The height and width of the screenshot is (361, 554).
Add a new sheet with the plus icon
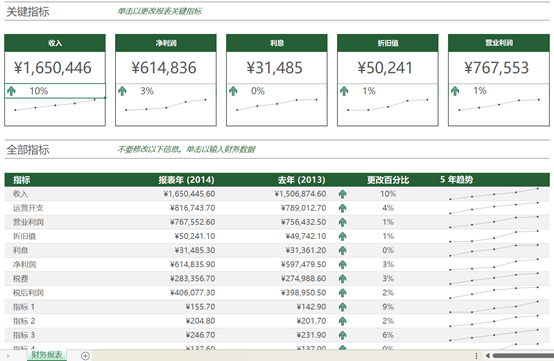click(85, 356)
